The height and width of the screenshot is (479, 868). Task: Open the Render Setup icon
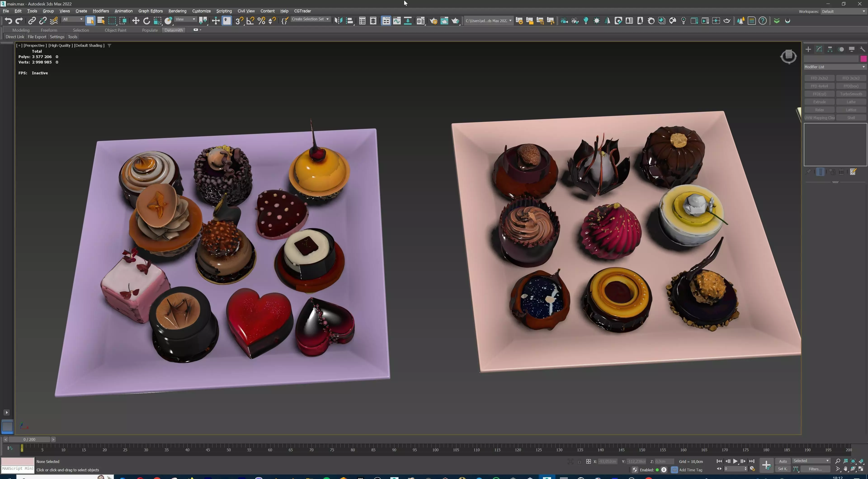pyautogui.click(x=434, y=21)
